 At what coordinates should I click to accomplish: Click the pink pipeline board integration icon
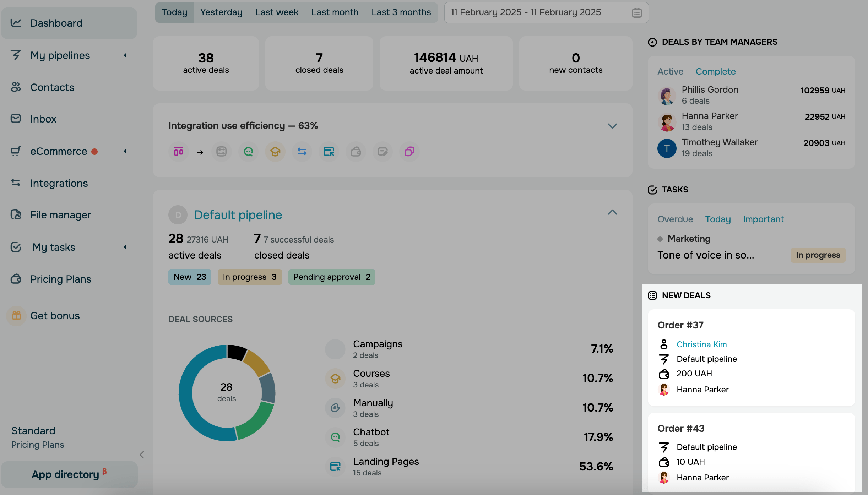click(x=179, y=152)
